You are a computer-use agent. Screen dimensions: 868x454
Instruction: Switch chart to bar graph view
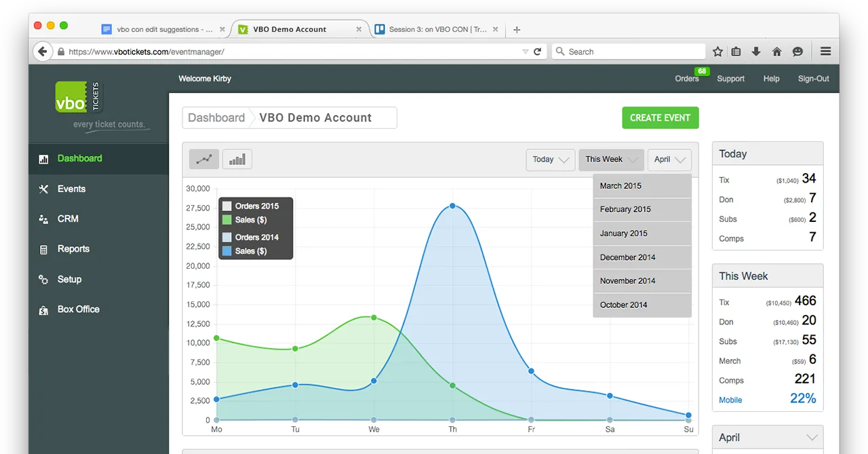coord(237,159)
